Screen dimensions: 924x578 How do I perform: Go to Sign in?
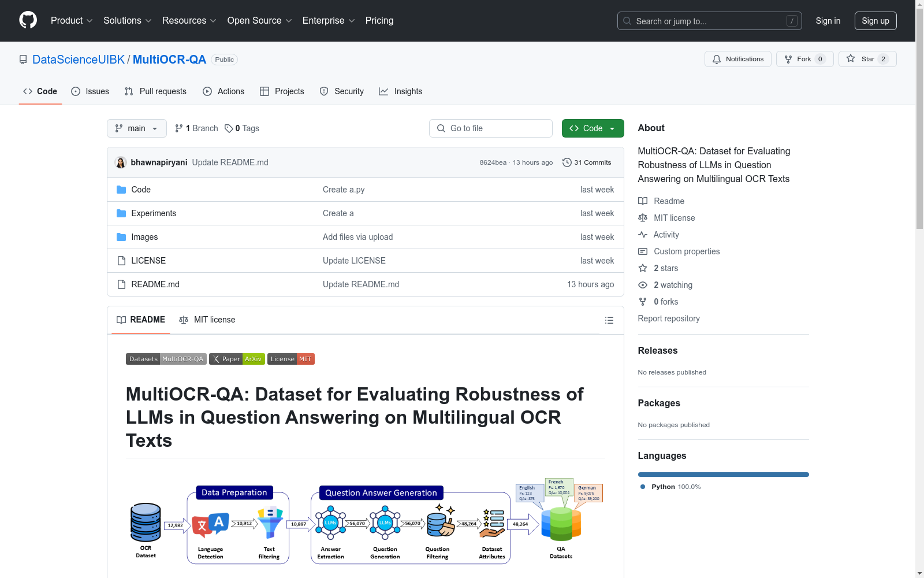pos(828,21)
